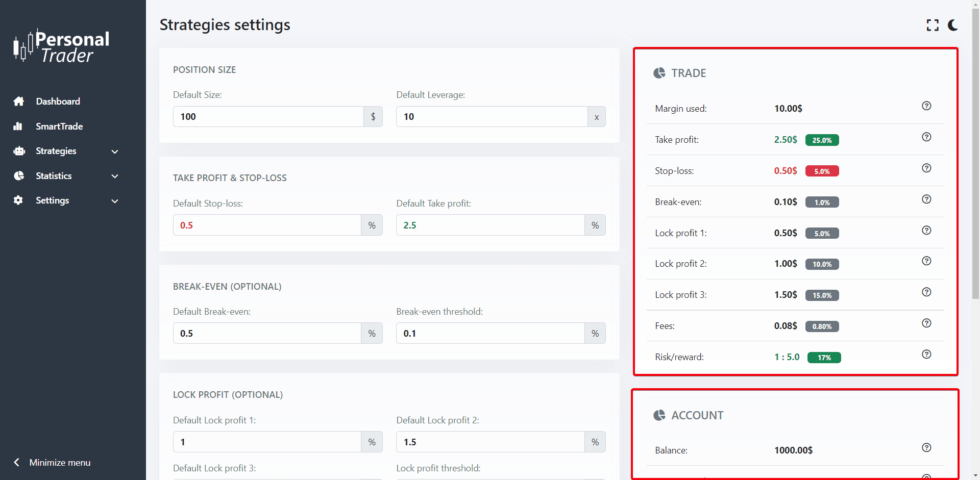The width and height of the screenshot is (980, 480).
Task: Open Dashboard from the sidebar
Action: click(x=58, y=102)
